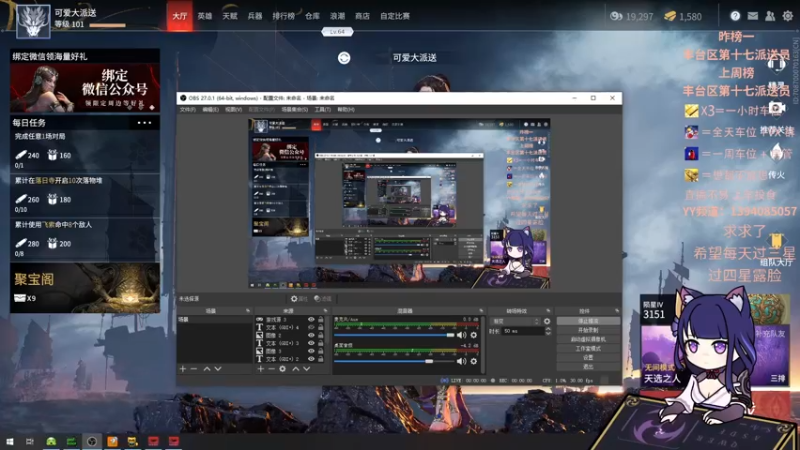Open OBS 文件(F) menu
This screenshot has height=450, width=800.
[187, 110]
